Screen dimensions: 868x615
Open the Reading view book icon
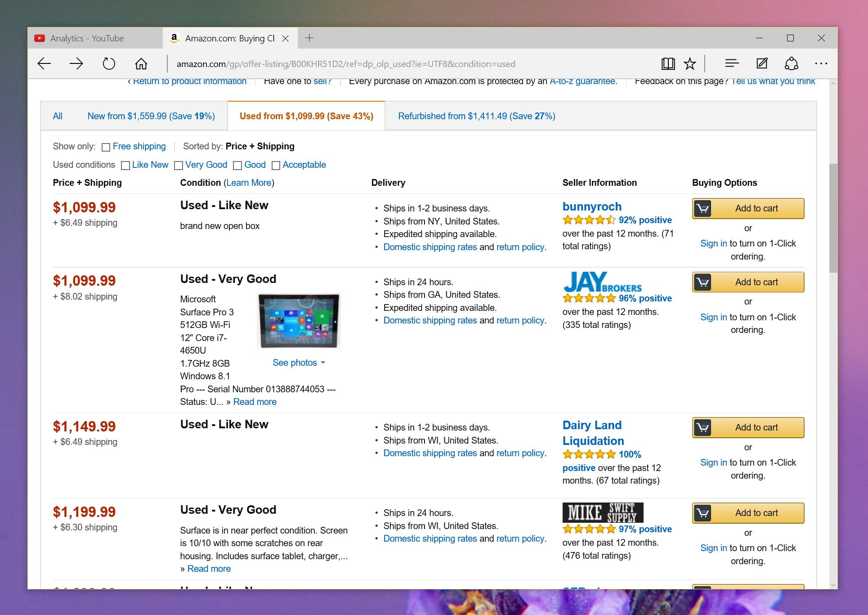pos(668,64)
